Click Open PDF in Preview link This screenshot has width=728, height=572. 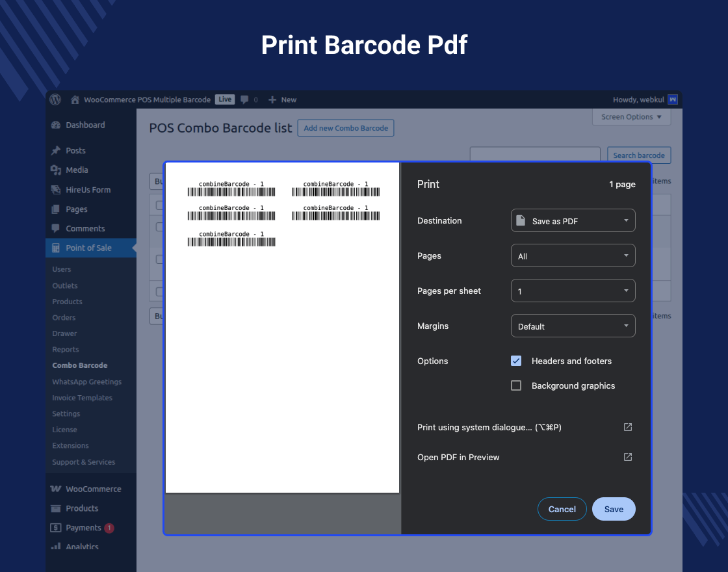click(x=458, y=458)
